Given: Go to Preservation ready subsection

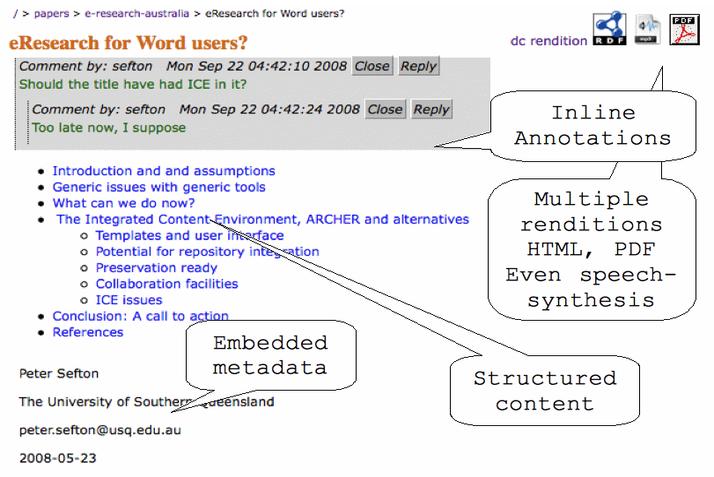Looking at the screenshot, I should pyautogui.click(x=156, y=268).
